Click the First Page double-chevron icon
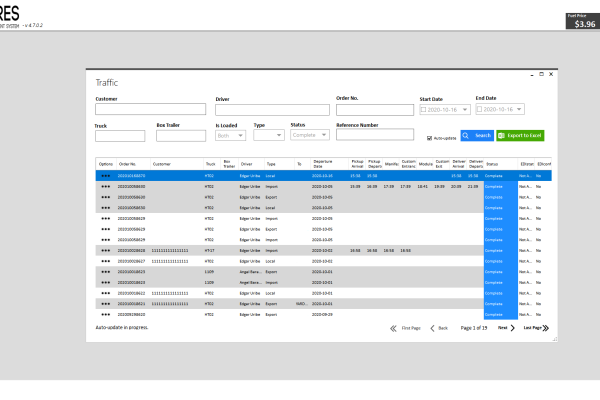600x400 pixels. coord(394,327)
